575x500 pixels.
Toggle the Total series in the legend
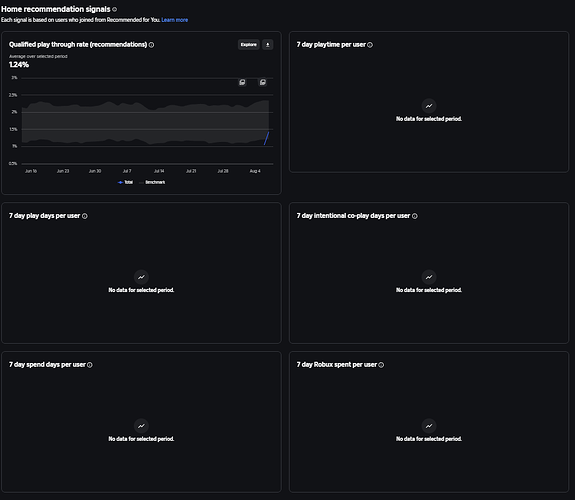pos(125,182)
